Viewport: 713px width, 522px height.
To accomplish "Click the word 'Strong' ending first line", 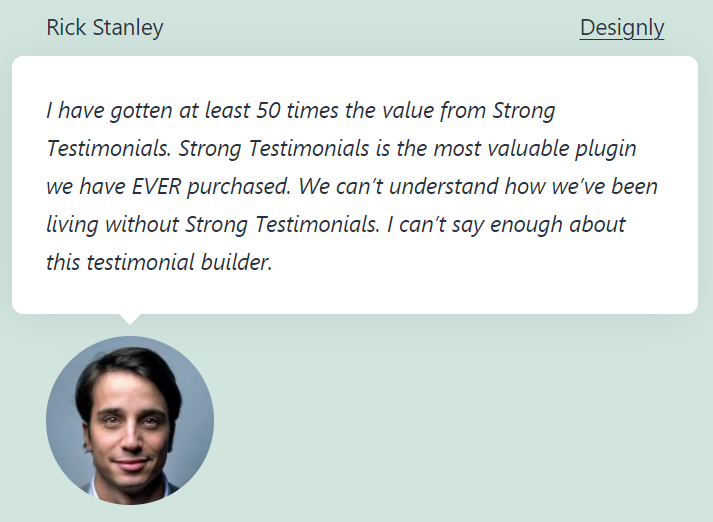I will (524, 111).
